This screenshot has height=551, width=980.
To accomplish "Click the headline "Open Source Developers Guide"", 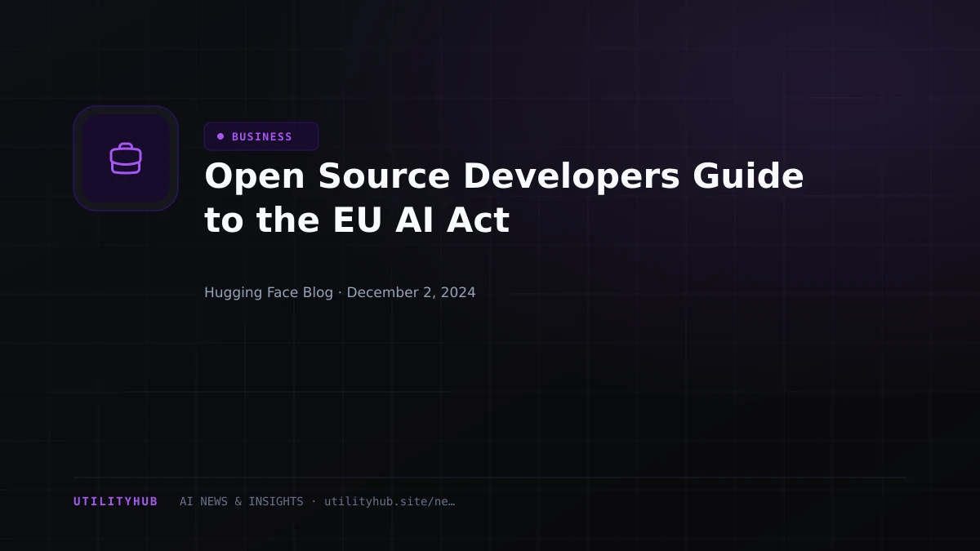I will (x=504, y=176).
